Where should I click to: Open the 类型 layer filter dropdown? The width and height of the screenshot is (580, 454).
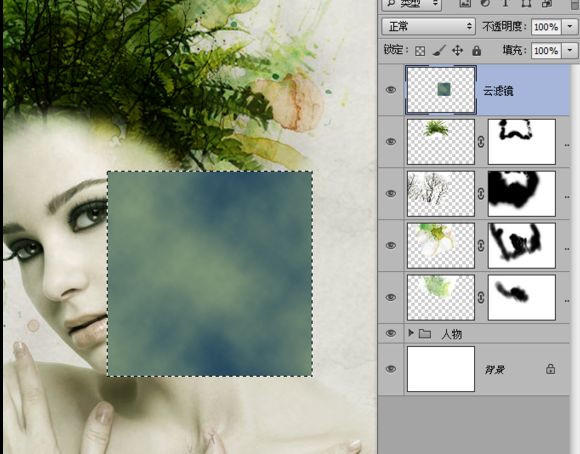(x=411, y=4)
